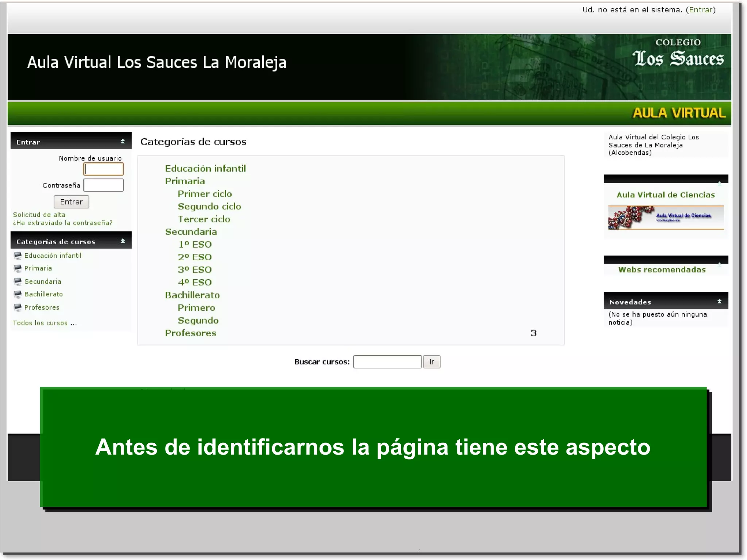Click the icon beside Educación infantil in sidebar
Viewport: 747px width, 560px height.
[18, 256]
